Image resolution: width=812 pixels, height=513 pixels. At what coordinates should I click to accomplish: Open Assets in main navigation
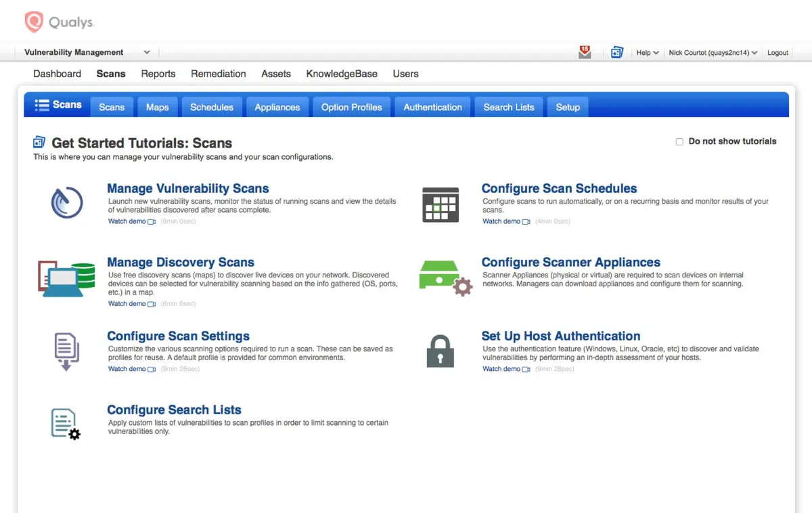click(x=276, y=74)
